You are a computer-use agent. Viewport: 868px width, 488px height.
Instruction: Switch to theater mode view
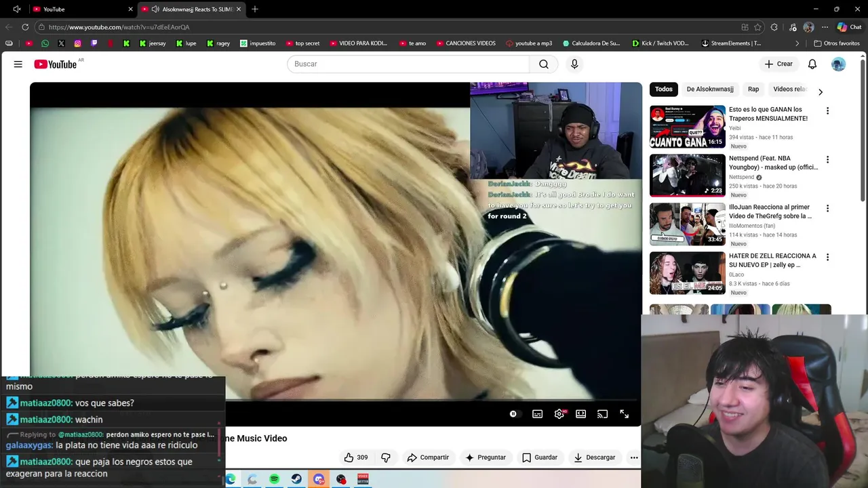coord(581,414)
